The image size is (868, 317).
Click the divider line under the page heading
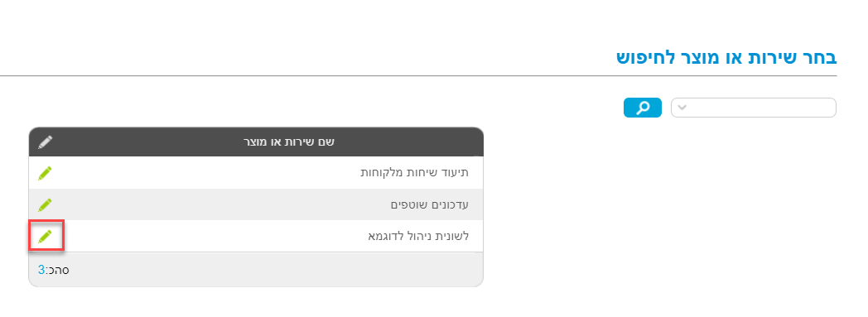pyautogui.click(x=418, y=75)
